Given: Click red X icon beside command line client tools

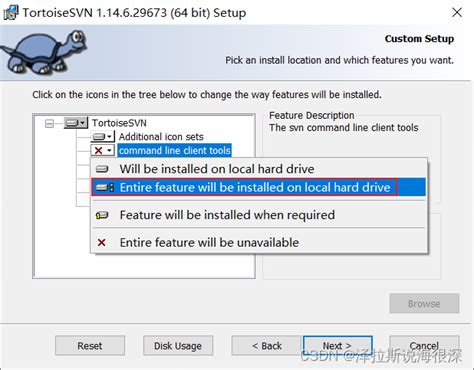Looking at the screenshot, I should coord(98,151).
